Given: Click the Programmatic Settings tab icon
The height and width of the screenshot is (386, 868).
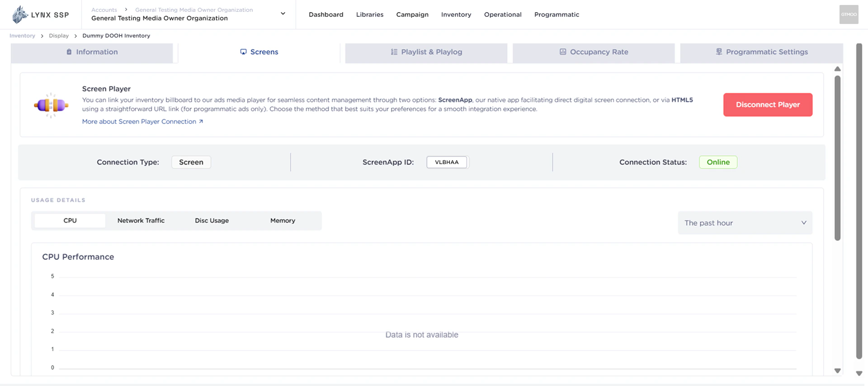Looking at the screenshot, I should click(x=719, y=52).
